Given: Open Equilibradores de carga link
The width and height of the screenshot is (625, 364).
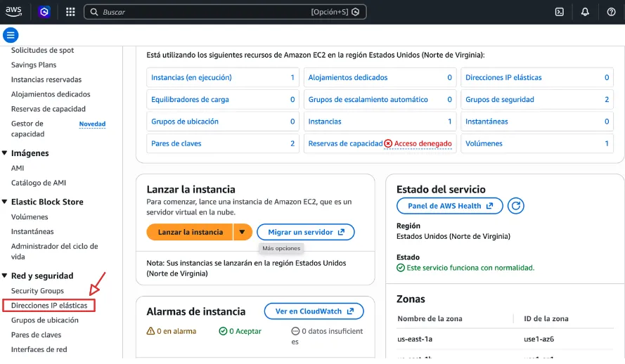Looking at the screenshot, I should click(x=190, y=100).
